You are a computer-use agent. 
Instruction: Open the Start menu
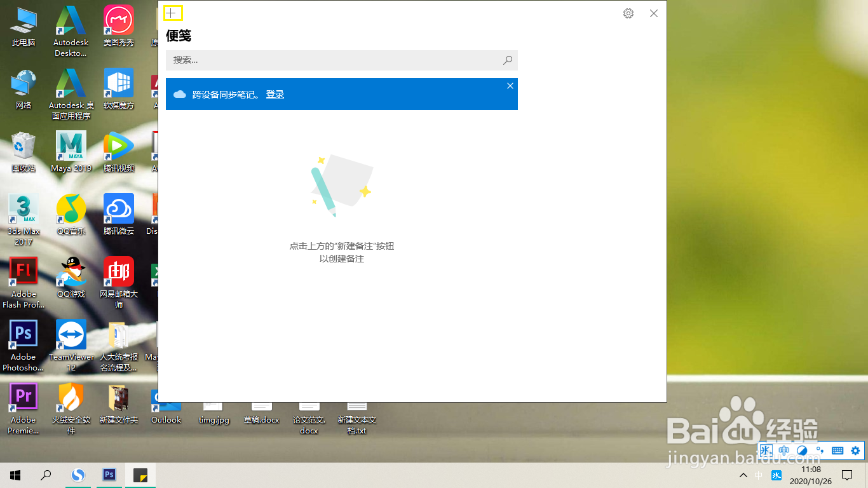coord(15,475)
